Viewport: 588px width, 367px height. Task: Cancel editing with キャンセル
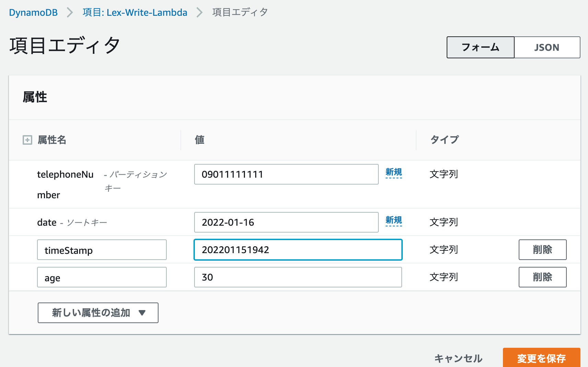458,358
